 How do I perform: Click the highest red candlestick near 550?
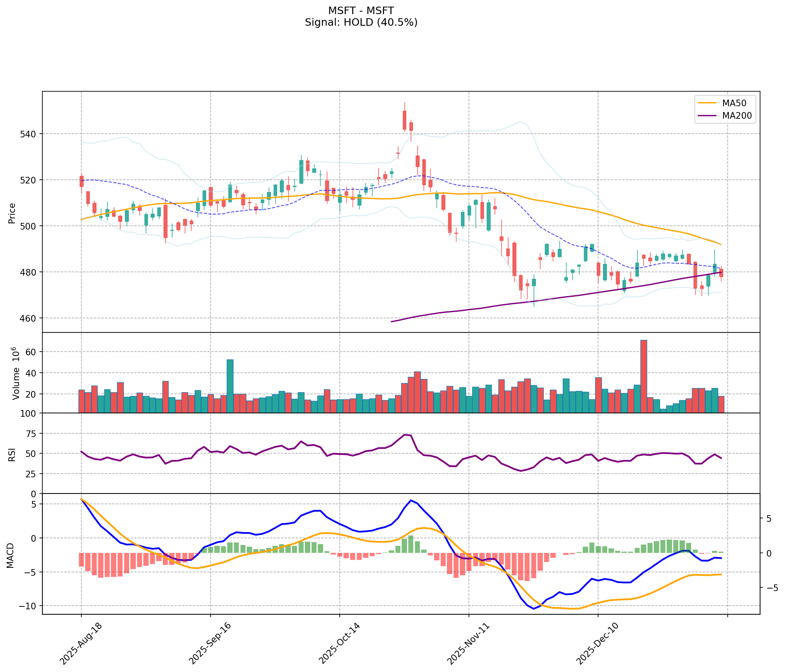[x=404, y=120]
